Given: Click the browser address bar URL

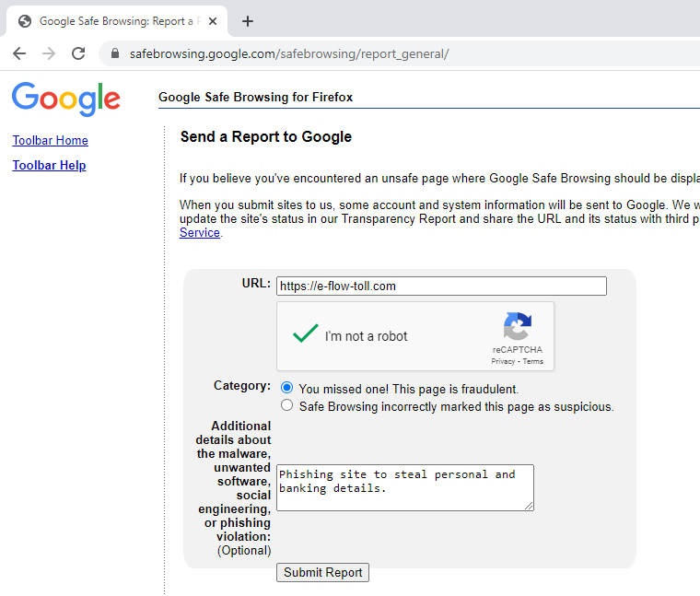Looking at the screenshot, I should (x=289, y=54).
